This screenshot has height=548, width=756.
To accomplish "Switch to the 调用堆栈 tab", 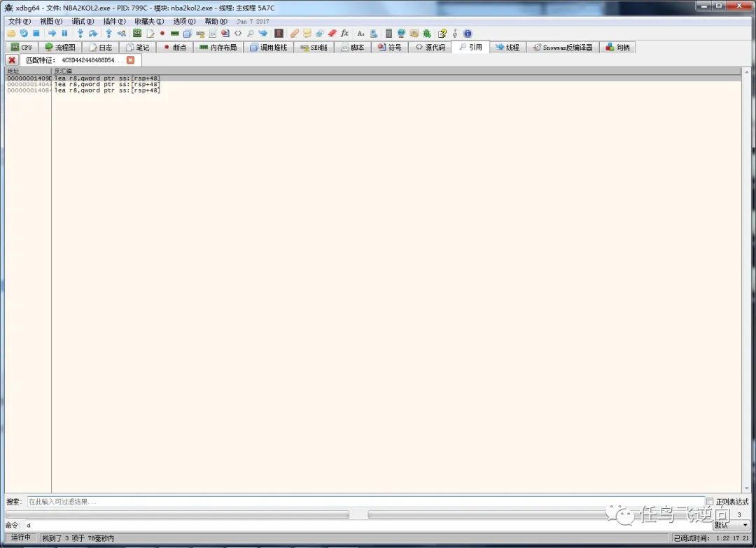I will (269, 47).
